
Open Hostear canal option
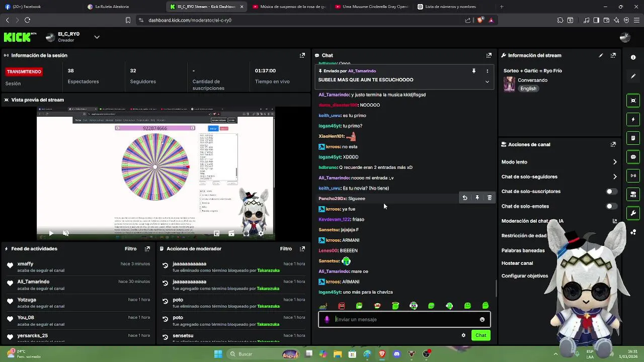517,263
